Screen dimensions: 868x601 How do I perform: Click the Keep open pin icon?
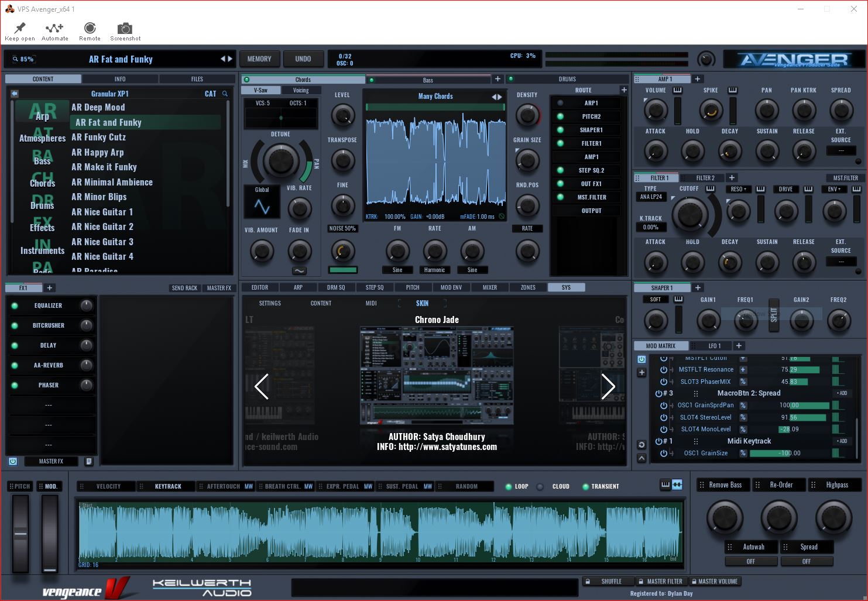click(20, 28)
